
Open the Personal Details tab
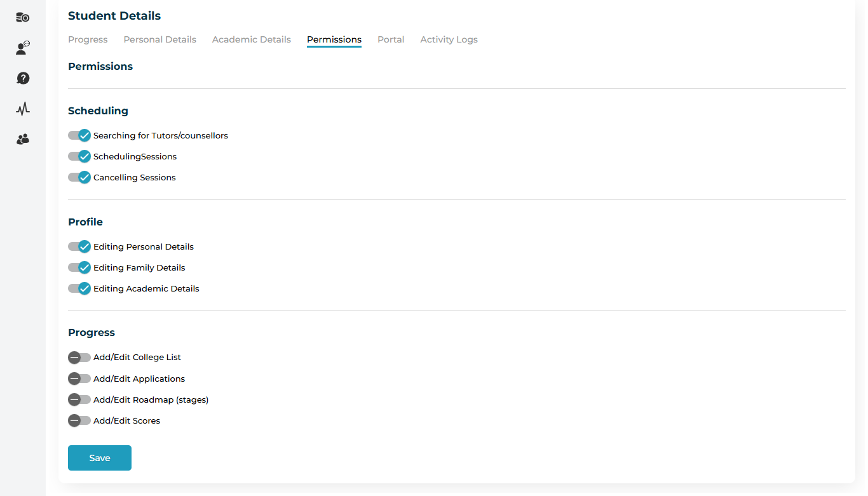pos(159,39)
